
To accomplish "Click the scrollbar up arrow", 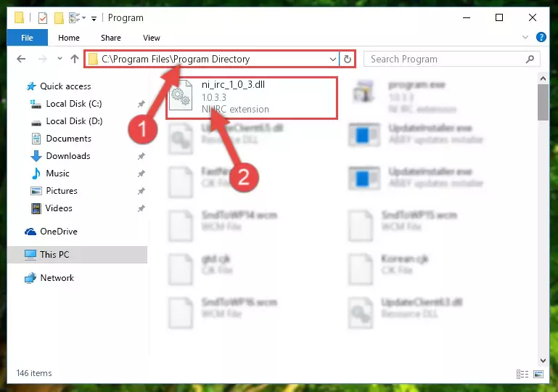I will [543, 78].
